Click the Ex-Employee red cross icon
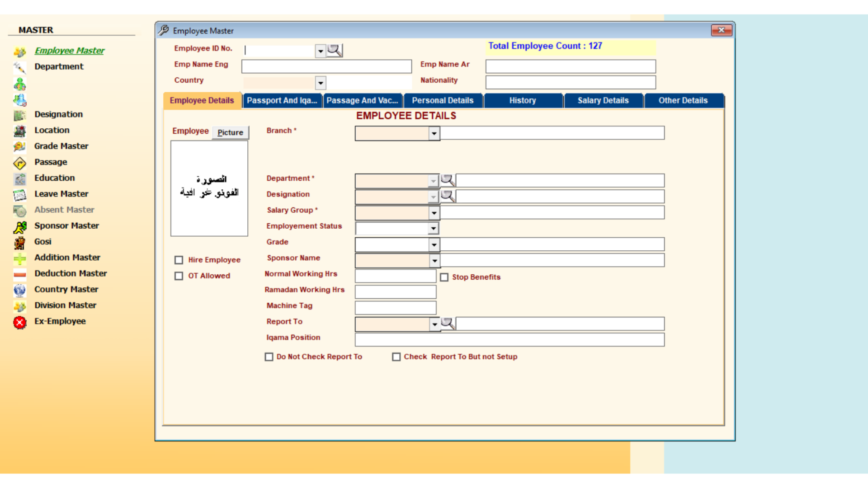Image resolution: width=868 pixels, height=488 pixels. [19, 322]
